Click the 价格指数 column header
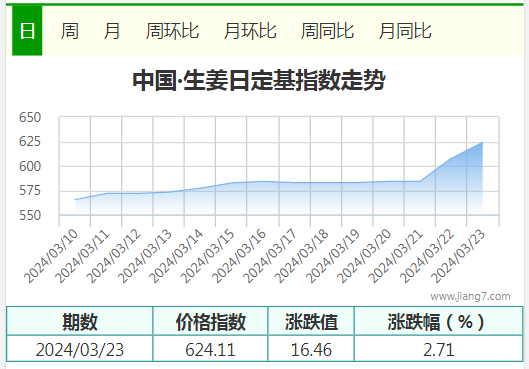529x369 pixels. pos(211,321)
